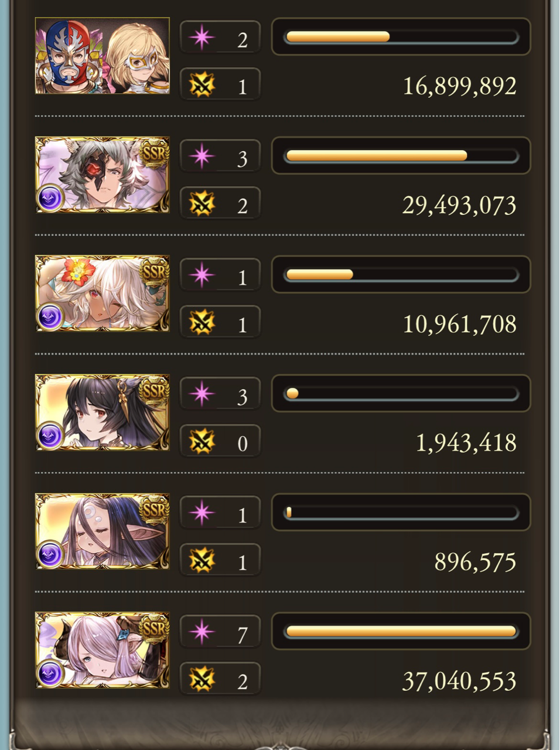This screenshot has height=750, width=560.
Task: Click the 29,493,073 damage total
Action: pyautogui.click(x=459, y=205)
